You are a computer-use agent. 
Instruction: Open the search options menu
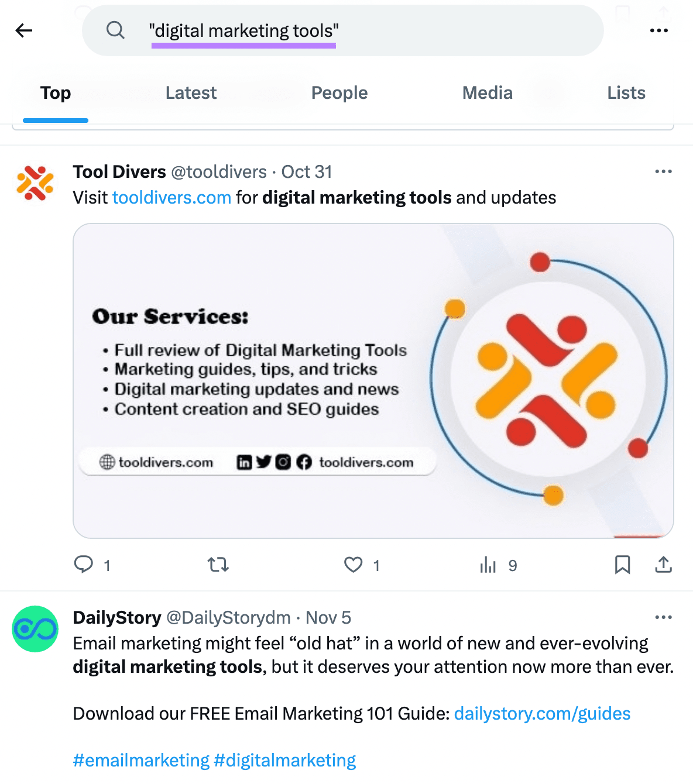pyautogui.click(x=660, y=30)
